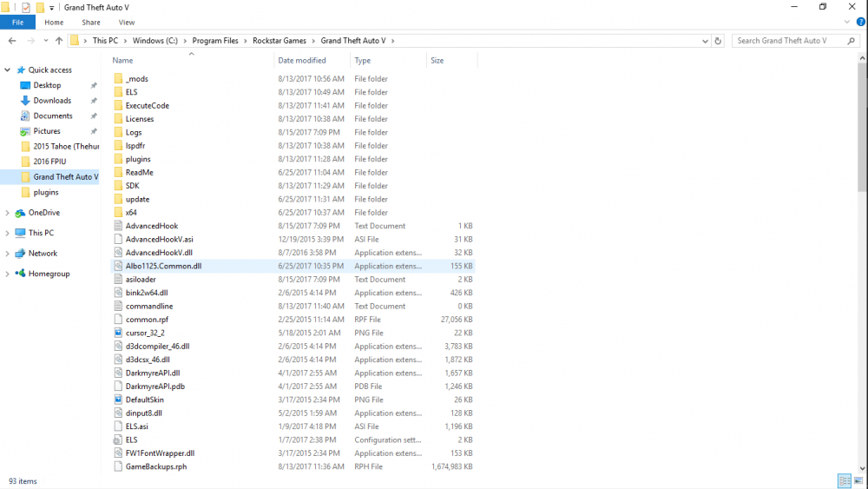The width and height of the screenshot is (868, 489).
Task: Switch to Details view layout button
Action: coord(845,480)
